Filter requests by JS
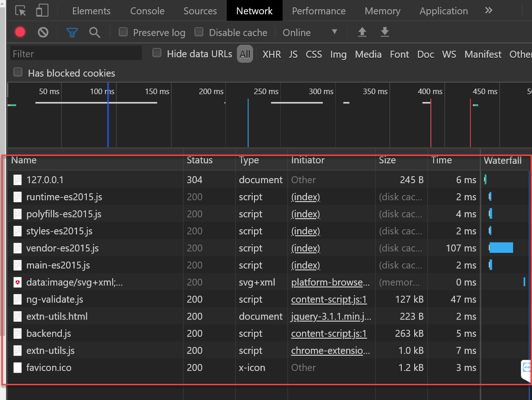 click(x=293, y=54)
